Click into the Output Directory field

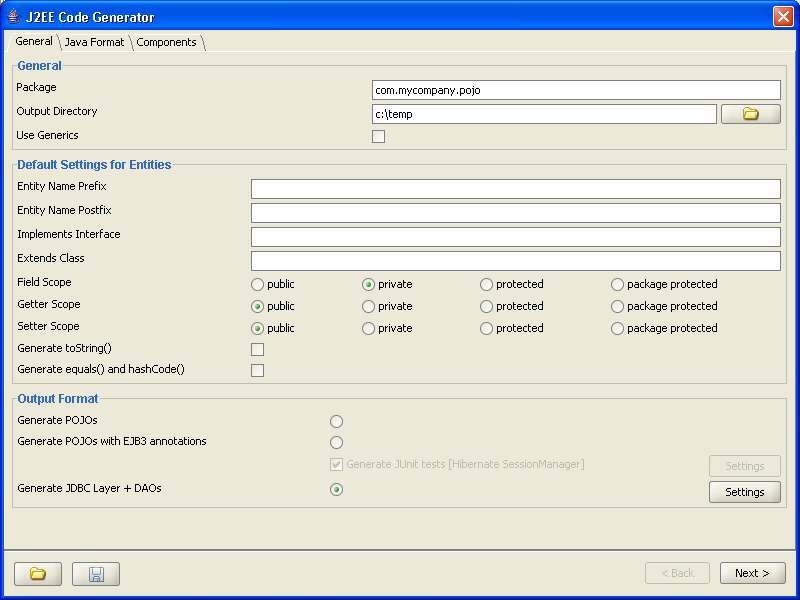coord(544,114)
